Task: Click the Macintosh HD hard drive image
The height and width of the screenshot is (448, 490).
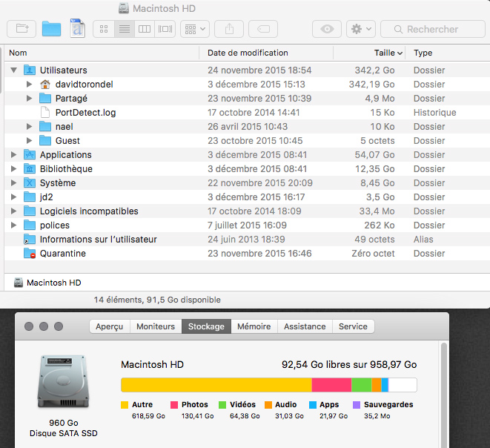Action: click(x=64, y=381)
